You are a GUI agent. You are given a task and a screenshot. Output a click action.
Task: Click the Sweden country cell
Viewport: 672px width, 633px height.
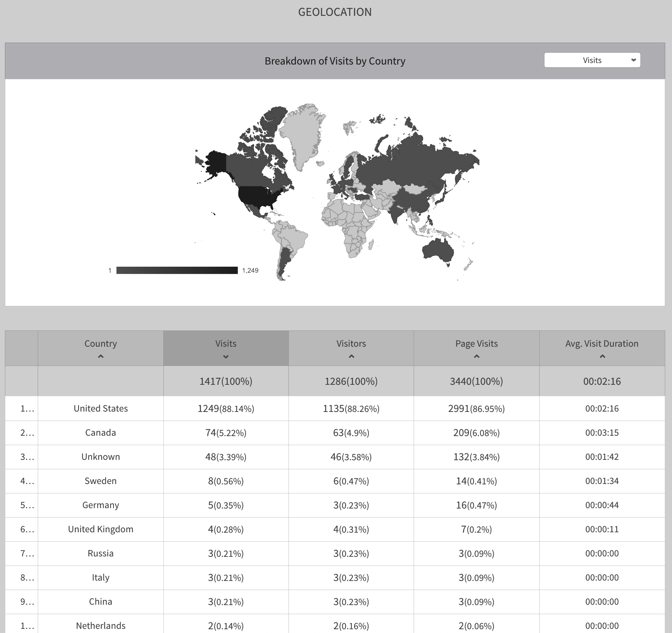pyautogui.click(x=101, y=481)
